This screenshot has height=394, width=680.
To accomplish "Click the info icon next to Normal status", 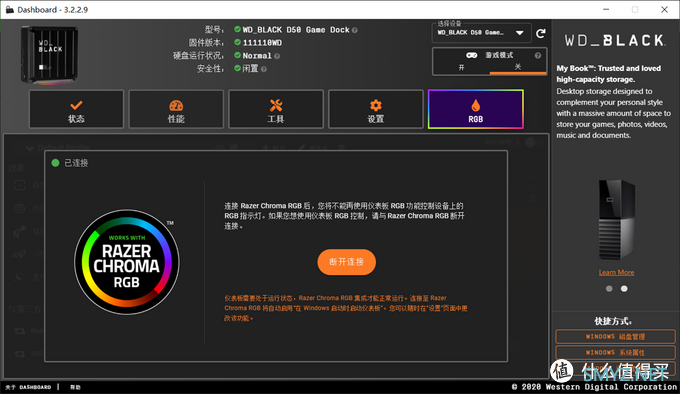I will click(277, 56).
